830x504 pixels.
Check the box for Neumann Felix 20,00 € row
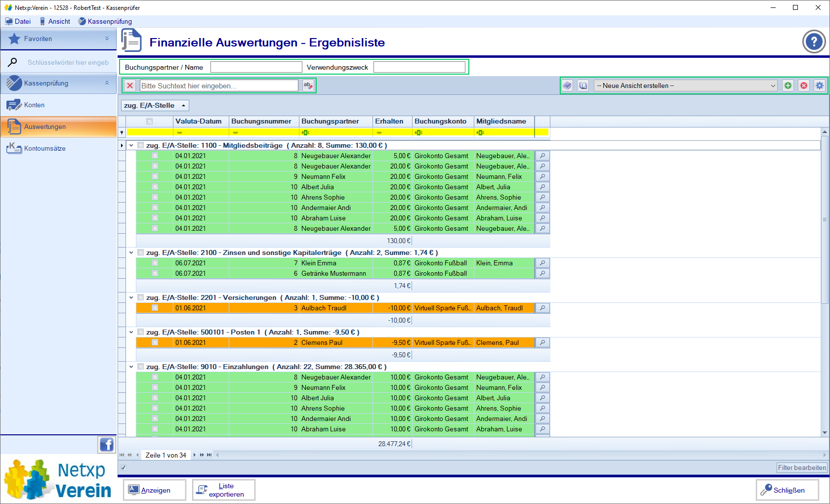[155, 176]
